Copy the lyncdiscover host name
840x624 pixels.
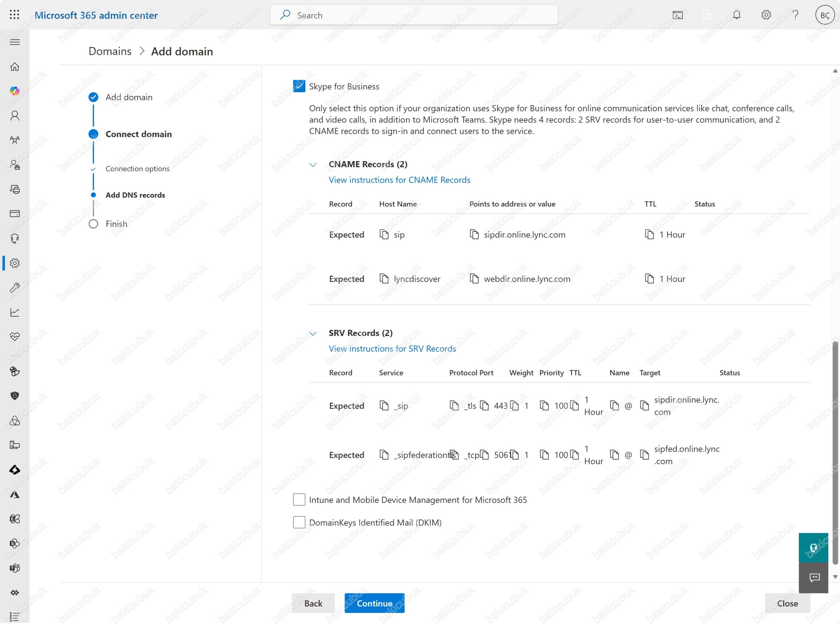pos(384,278)
